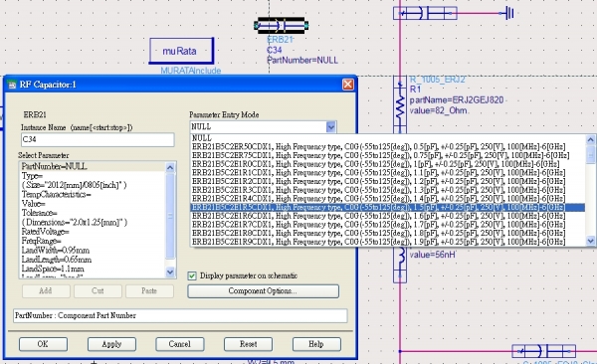Toggle Display parameter on schematic checkbox
The height and width of the screenshot is (364, 597).
192,275
